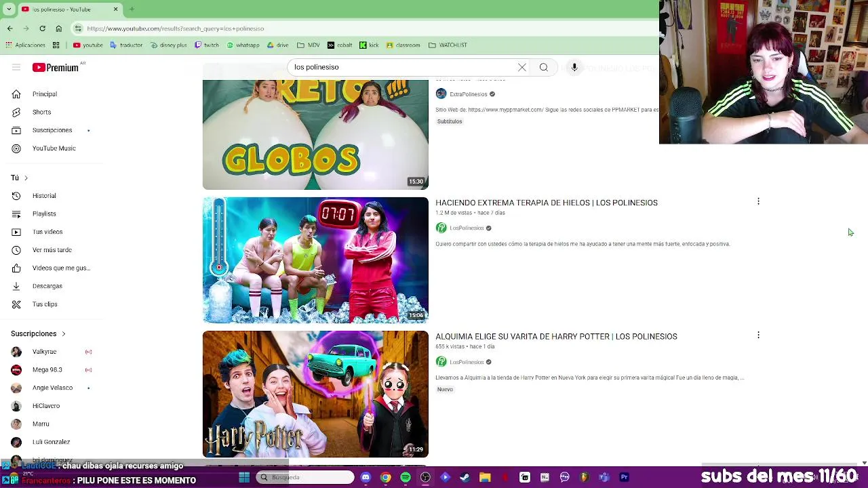Click the GLOBOS reto video thumbnail
The image size is (868, 488).
(x=315, y=134)
